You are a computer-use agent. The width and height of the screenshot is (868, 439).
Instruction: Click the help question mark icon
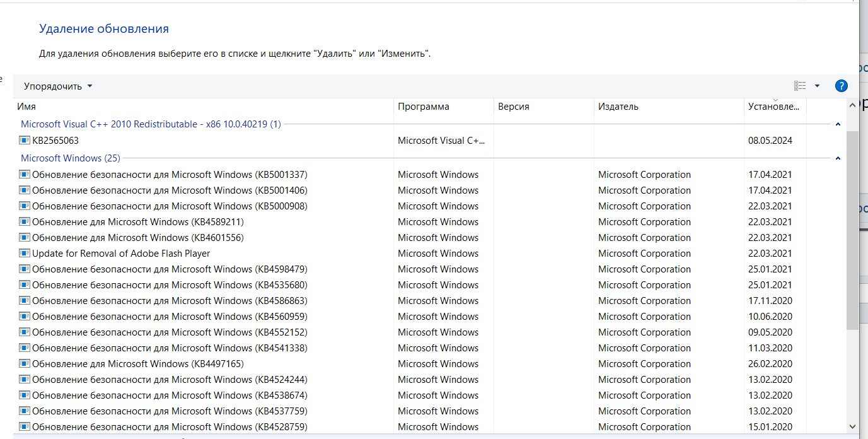(840, 86)
